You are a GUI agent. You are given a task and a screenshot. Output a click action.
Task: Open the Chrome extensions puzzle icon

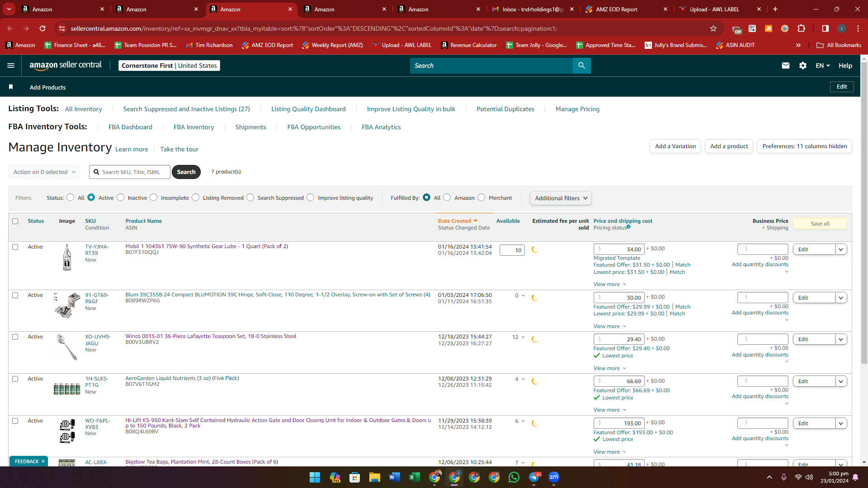pyautogui.click(x=801, y=28)
